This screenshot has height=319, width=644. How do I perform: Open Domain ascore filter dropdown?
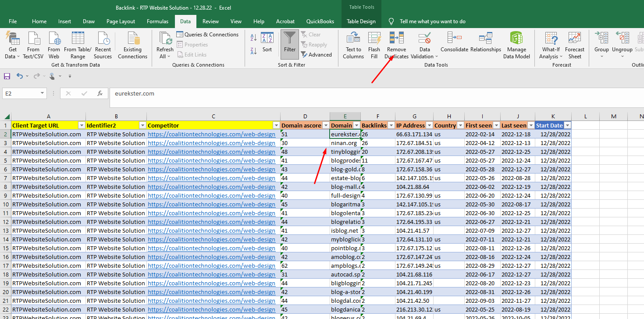(x=326, y=125)
